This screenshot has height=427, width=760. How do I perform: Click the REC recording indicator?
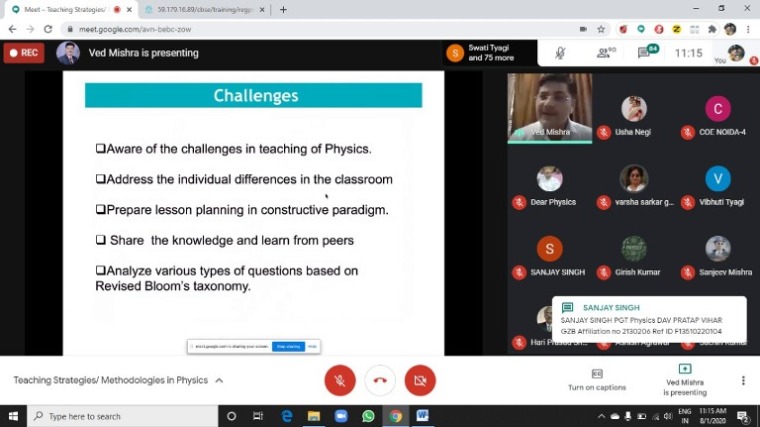click(x=24, y=52)
